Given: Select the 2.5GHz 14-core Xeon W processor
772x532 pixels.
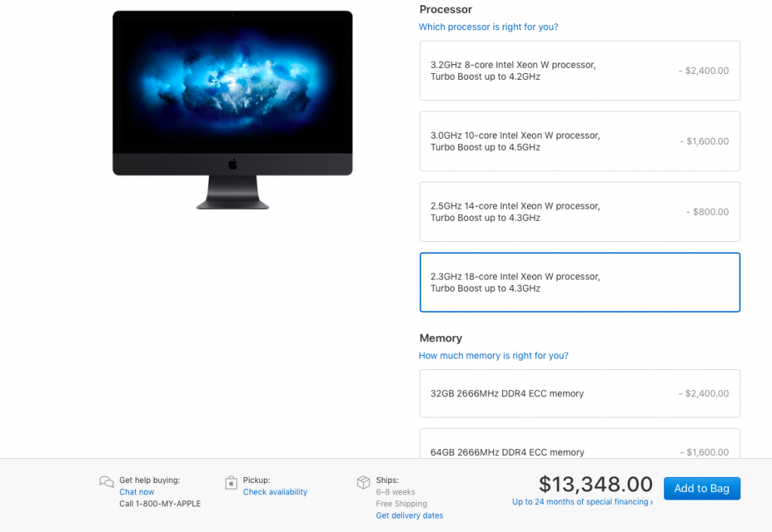Looking at the screenshot, I should pos(580,212).
